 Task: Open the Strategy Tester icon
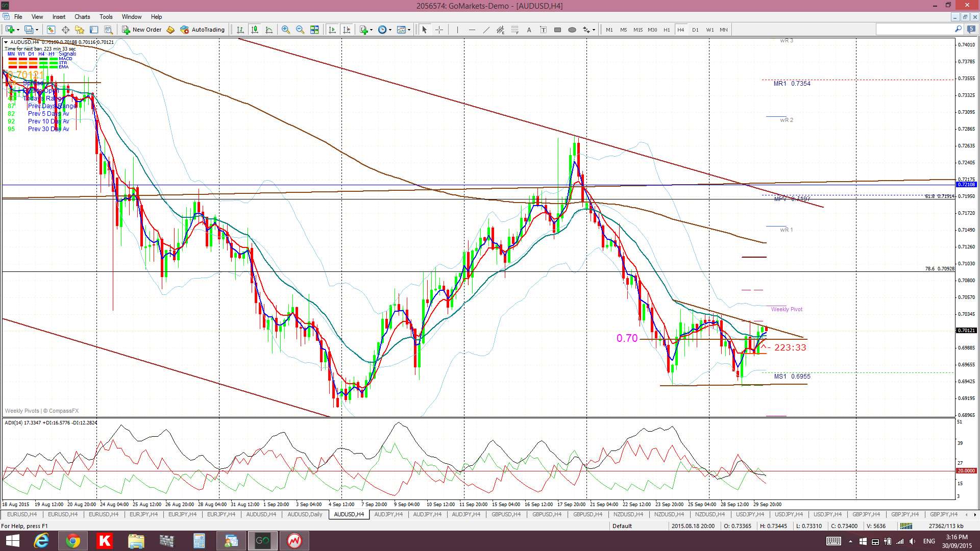coord(108,30)
